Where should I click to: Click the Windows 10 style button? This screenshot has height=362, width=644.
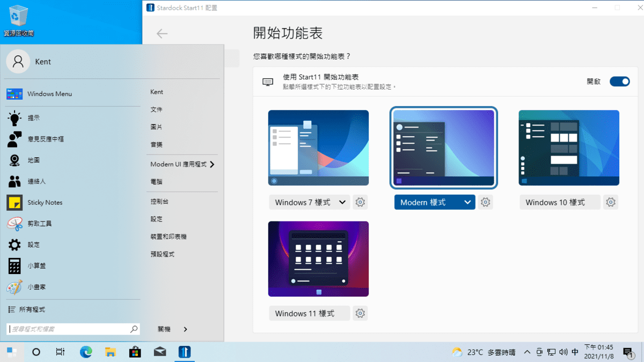coord(560,202)
